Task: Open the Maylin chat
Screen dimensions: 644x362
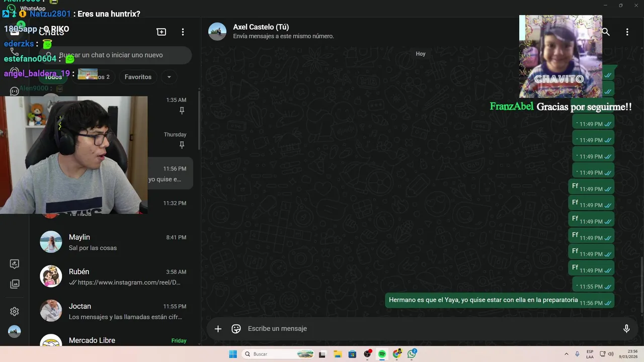Action: pyautogui.click(x=114, y=242)
